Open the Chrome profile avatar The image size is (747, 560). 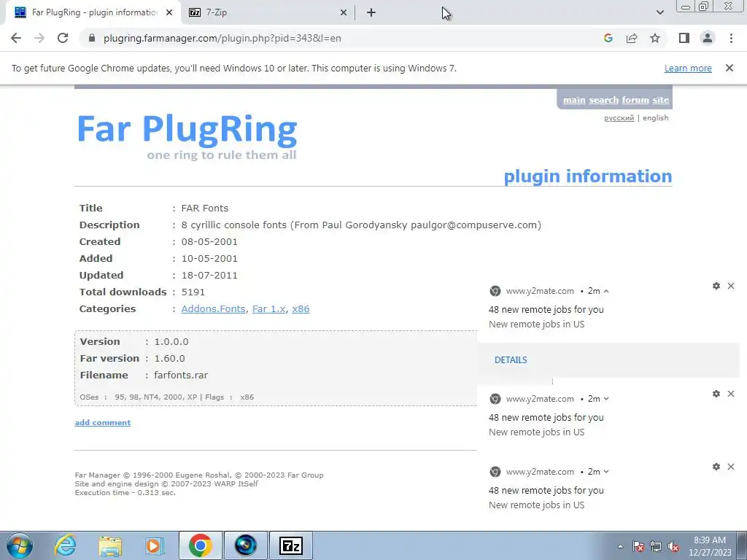click(708, 38)
